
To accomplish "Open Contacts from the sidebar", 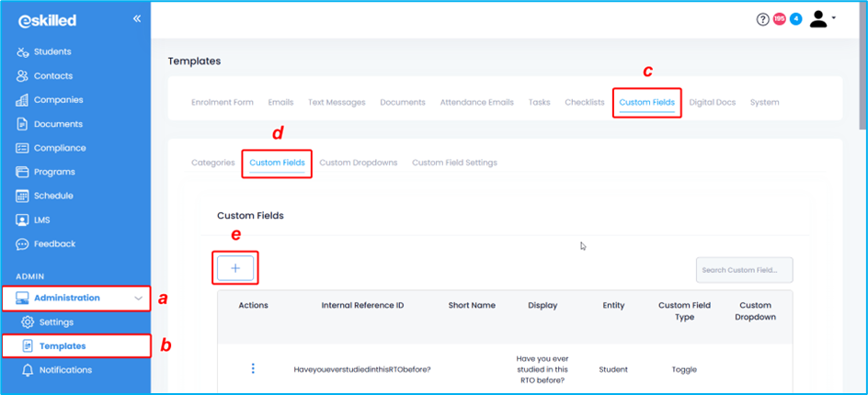I will 23,76.
